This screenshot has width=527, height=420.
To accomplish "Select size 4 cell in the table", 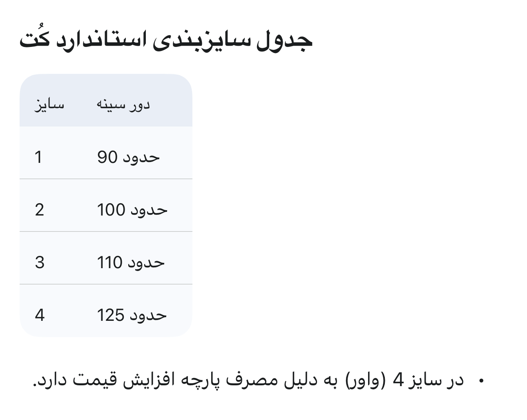I will [x=40, y=315].
